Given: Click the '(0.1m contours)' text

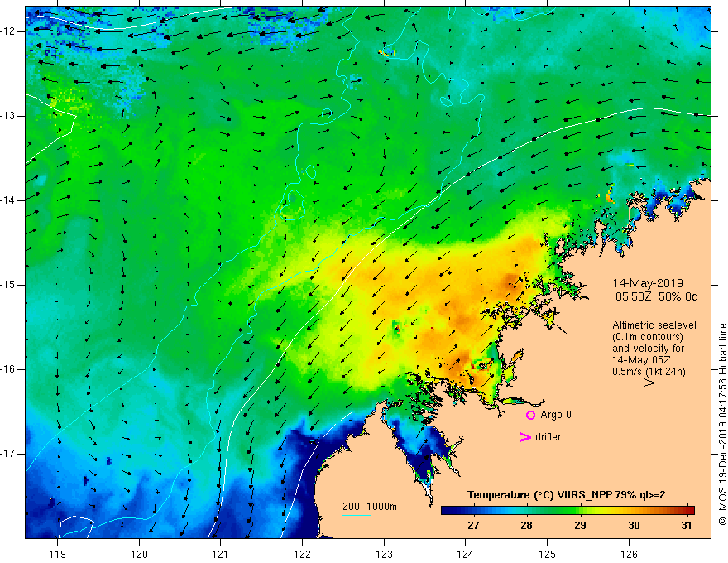Looking at the screenshot, I should click(648, 337).
